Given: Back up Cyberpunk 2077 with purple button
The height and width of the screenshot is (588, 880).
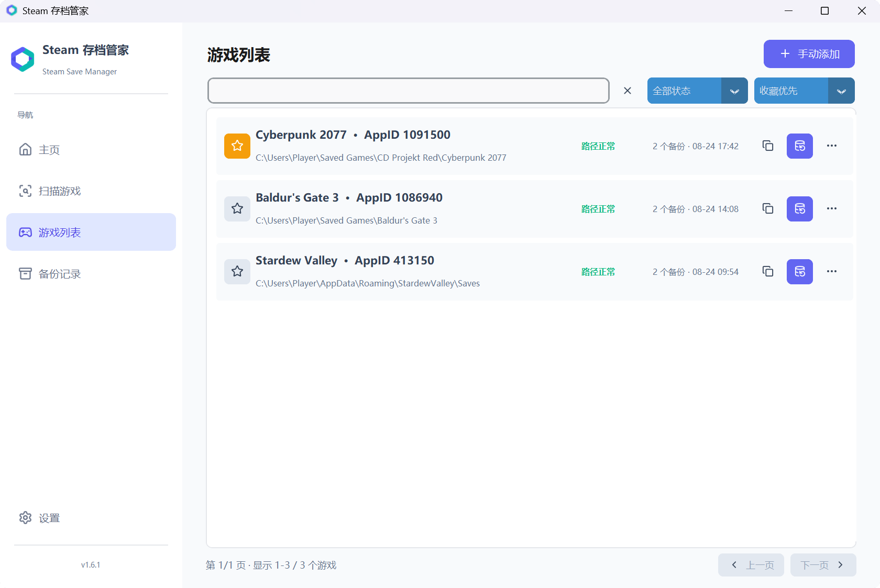Looking at the screenshot, I should (800, 146).
